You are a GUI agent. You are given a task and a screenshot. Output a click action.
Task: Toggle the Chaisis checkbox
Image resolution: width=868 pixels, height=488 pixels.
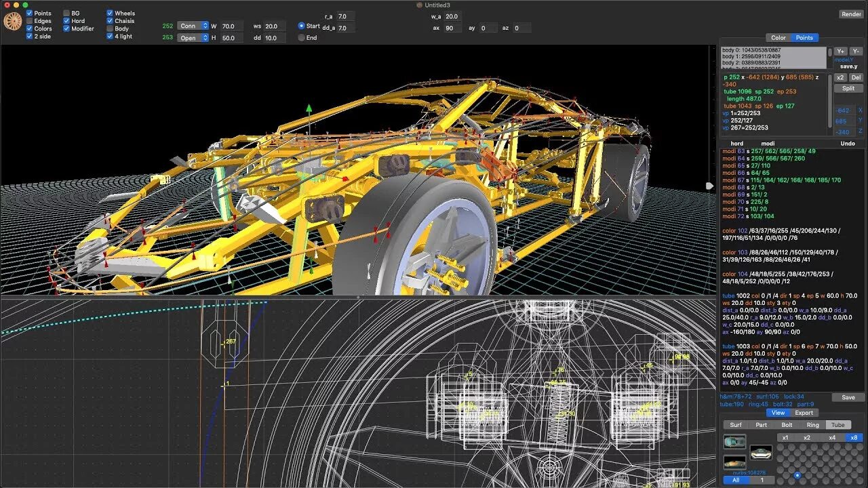110,21
